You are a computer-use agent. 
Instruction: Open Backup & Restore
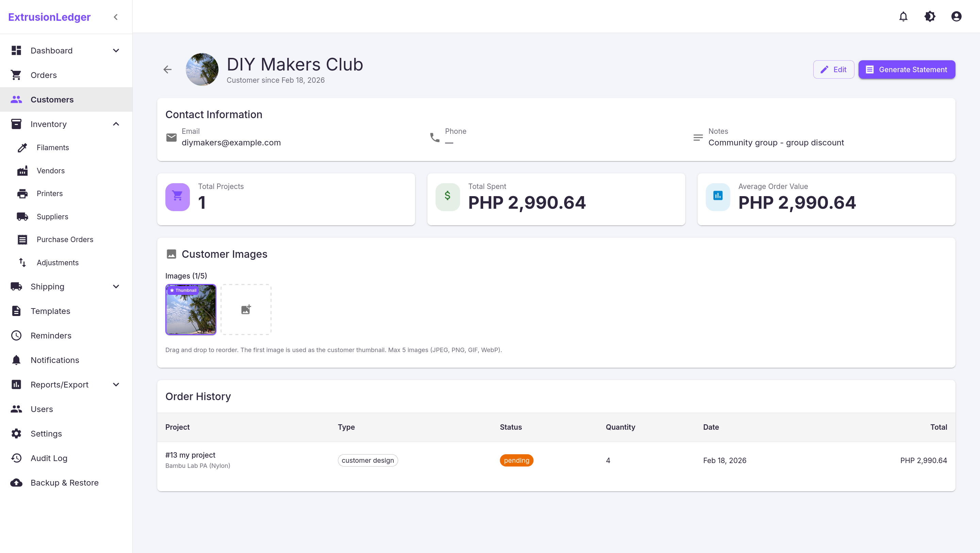[64, 483]
